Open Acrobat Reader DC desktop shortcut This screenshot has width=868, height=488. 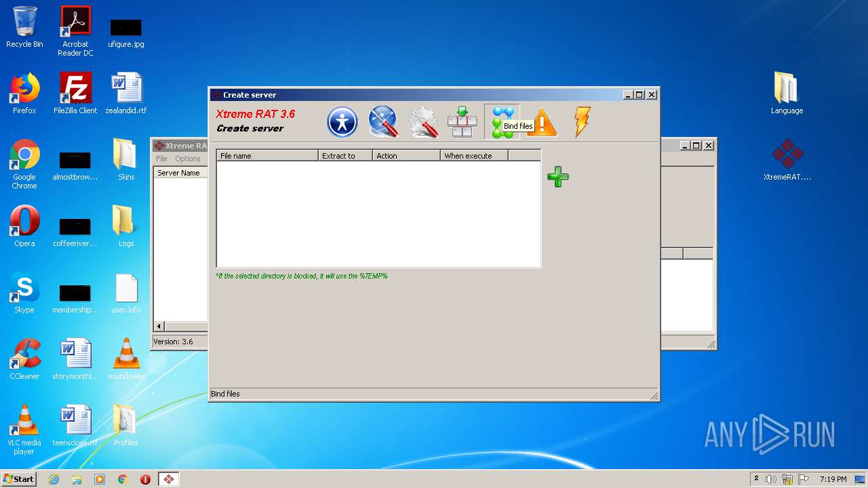[75, 30]
